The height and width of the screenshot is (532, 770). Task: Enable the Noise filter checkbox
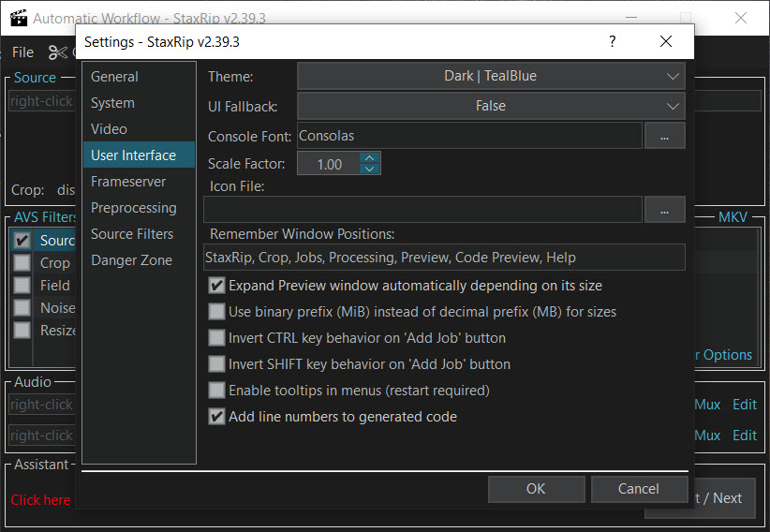22,307
